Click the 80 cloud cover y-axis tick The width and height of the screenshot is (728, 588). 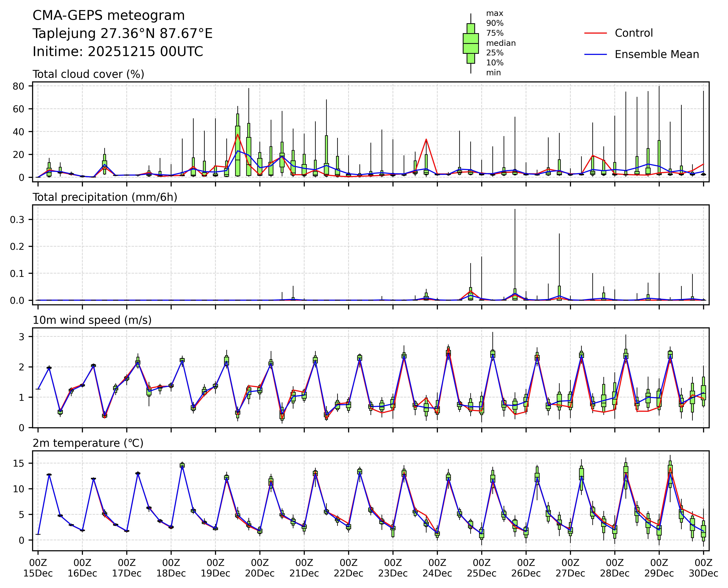point(18,86)
